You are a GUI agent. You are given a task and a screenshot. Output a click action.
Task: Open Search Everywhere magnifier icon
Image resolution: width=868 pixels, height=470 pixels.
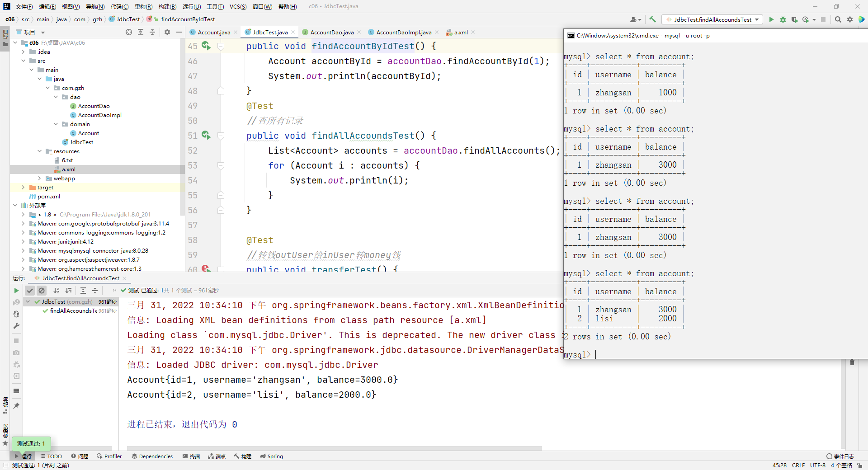838,19
